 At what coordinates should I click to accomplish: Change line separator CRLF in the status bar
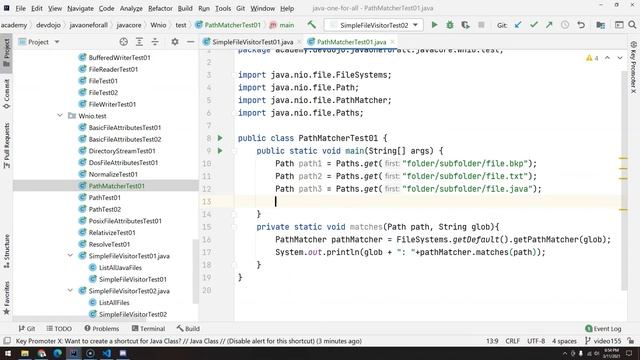click(x=513, y=341)
